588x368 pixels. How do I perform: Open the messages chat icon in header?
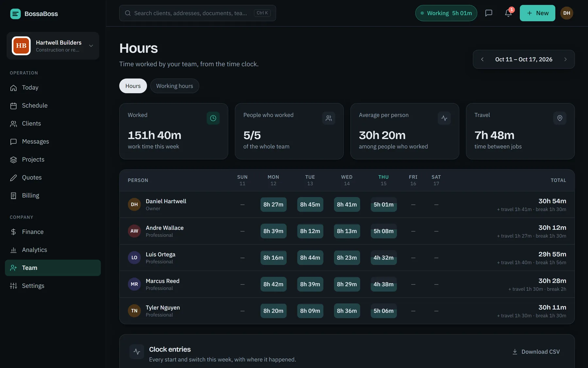(x=489, y=13)
